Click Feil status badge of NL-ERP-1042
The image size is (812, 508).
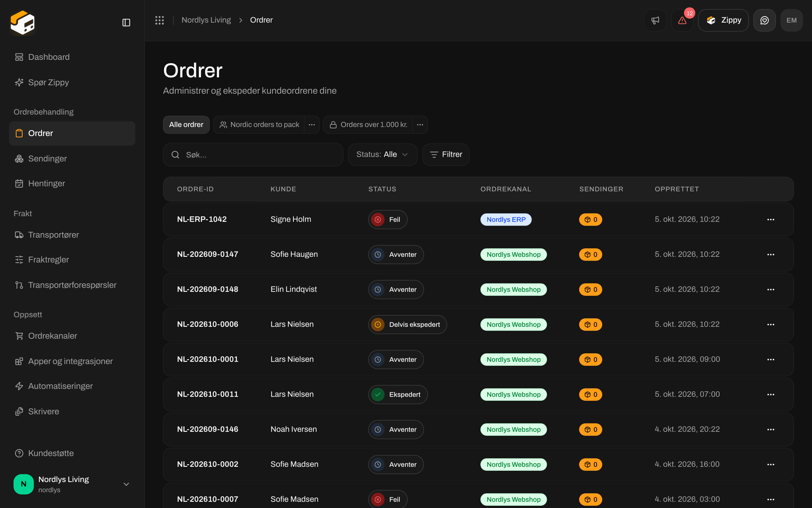(388, 219)
